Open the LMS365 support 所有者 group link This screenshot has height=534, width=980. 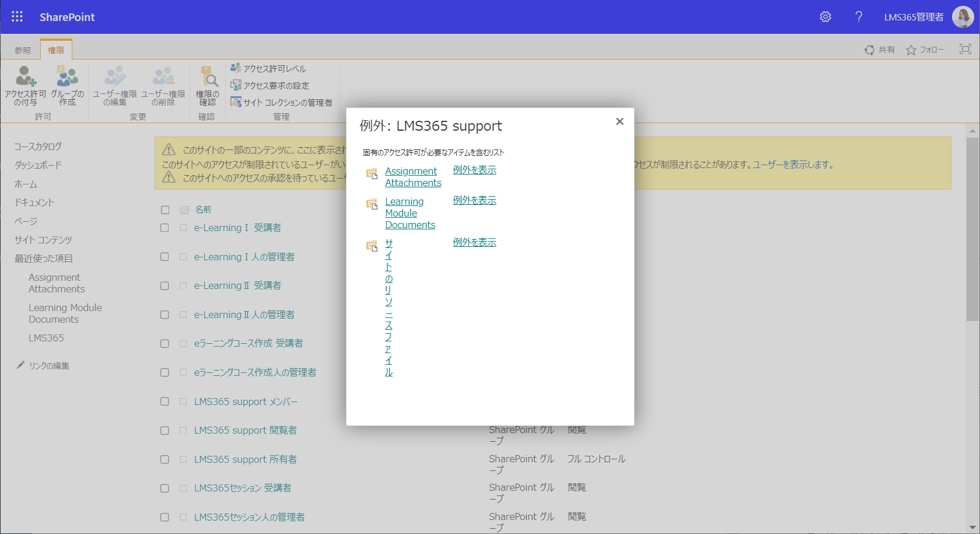(245, 459)
